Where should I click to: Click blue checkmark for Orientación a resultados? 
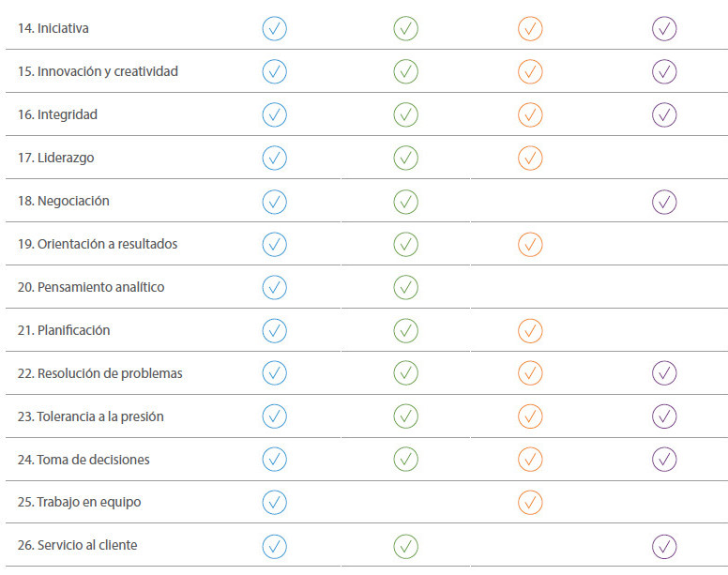click(x=274, y=244)
